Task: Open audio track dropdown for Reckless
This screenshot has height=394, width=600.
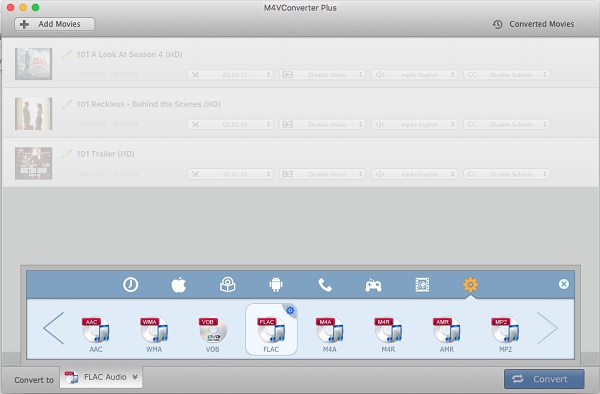Action: pos(414,124)
